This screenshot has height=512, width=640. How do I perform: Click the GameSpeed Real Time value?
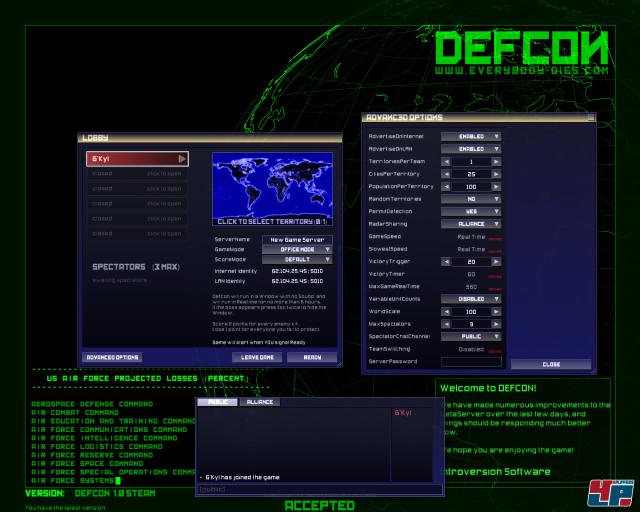tap(471, 237)
